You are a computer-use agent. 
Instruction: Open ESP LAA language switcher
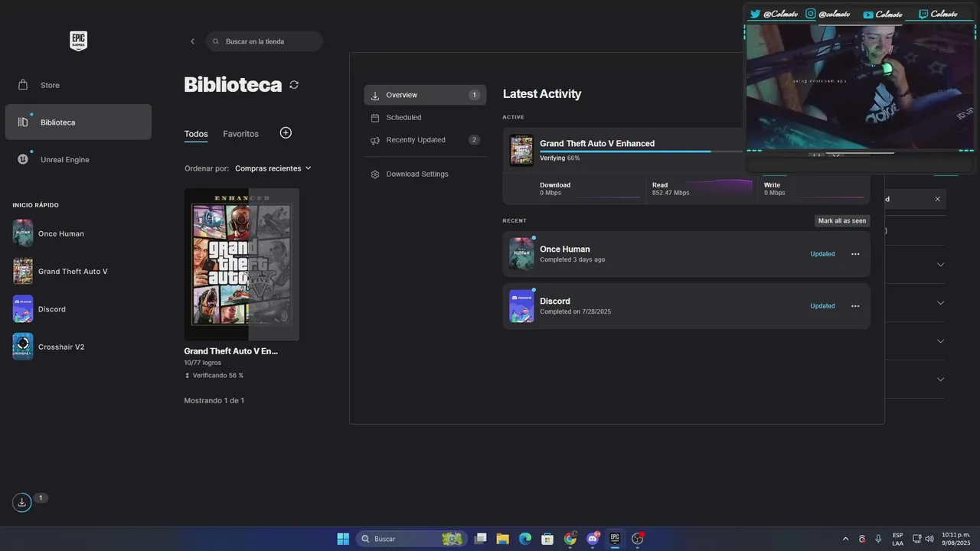[897, 539]
